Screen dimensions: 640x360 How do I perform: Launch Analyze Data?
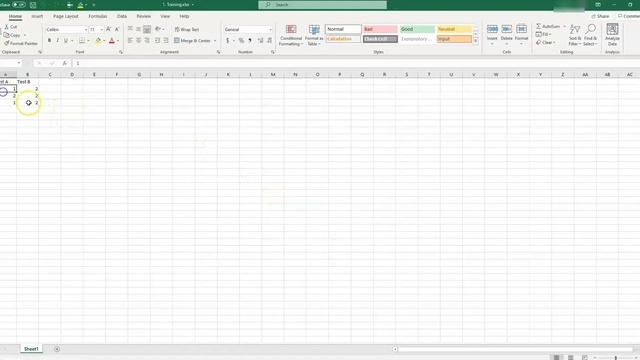click(x=612, y=34)
